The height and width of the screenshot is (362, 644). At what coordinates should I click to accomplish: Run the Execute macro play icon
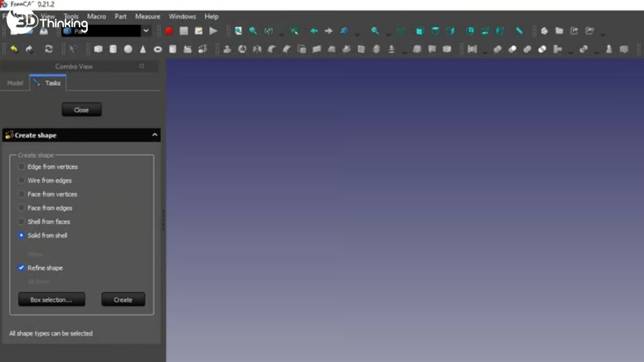coord(213,31)
